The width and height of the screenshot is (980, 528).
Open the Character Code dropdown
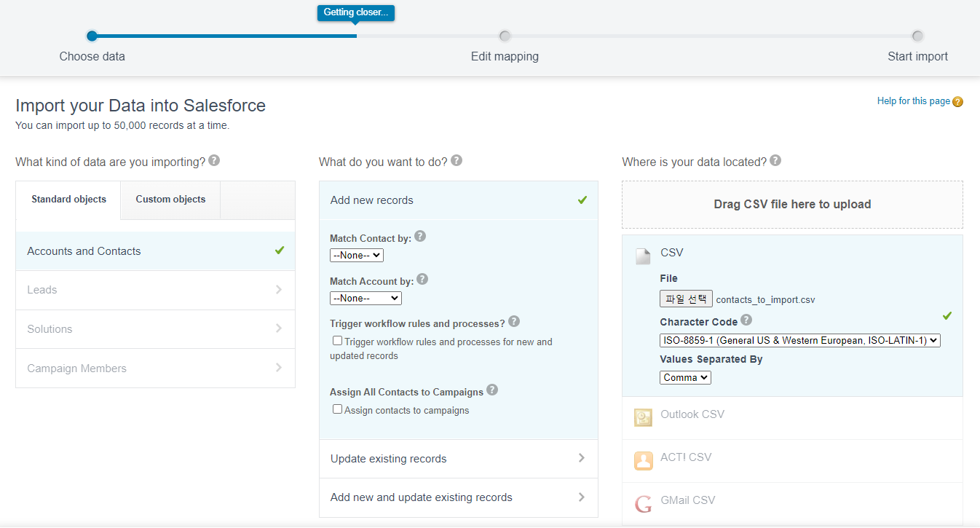click(800, 340)
